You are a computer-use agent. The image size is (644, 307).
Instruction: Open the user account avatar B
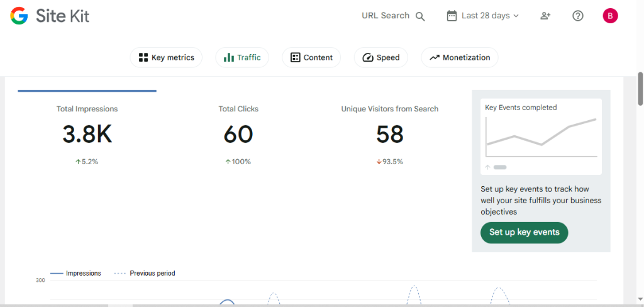610,16
